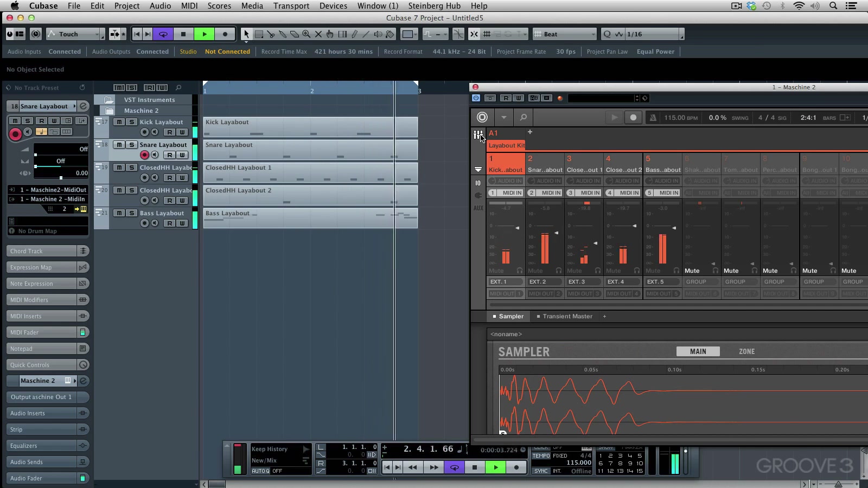Viewport: 868px width, 488px height.
Task: Open track search in track list header
Action: click(178, 87)
